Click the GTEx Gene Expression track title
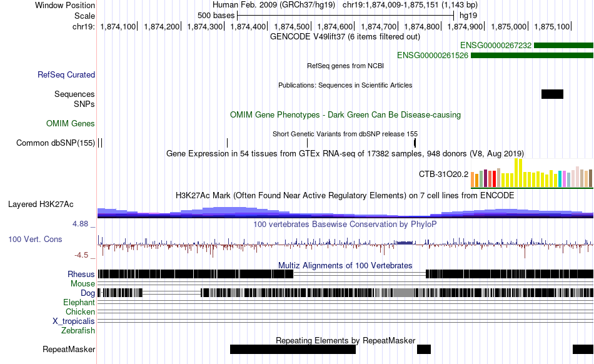 click(x=345, y=154)
